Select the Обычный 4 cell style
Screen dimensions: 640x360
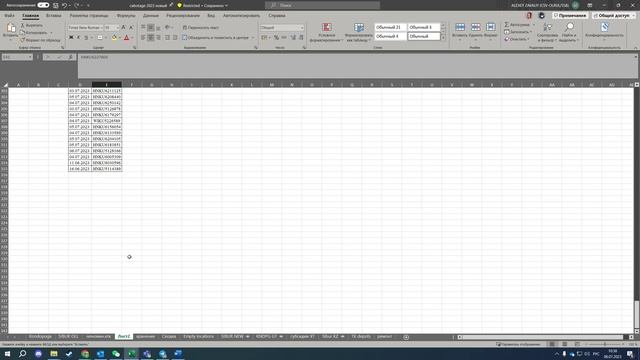[x=391, y=36]
